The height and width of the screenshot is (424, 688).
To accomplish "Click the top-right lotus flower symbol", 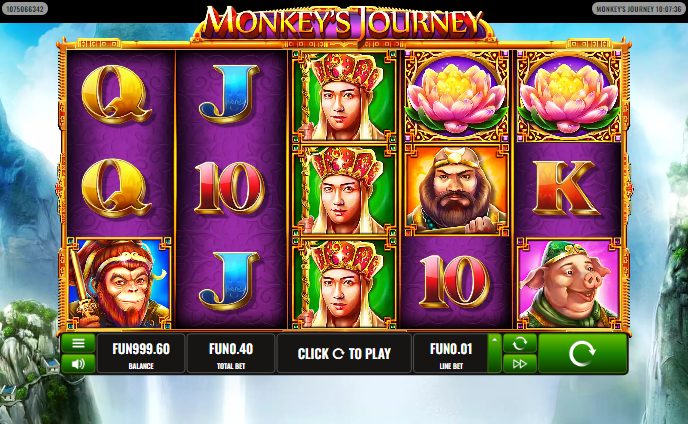I will pyautogui.click(x=569, y=96).
